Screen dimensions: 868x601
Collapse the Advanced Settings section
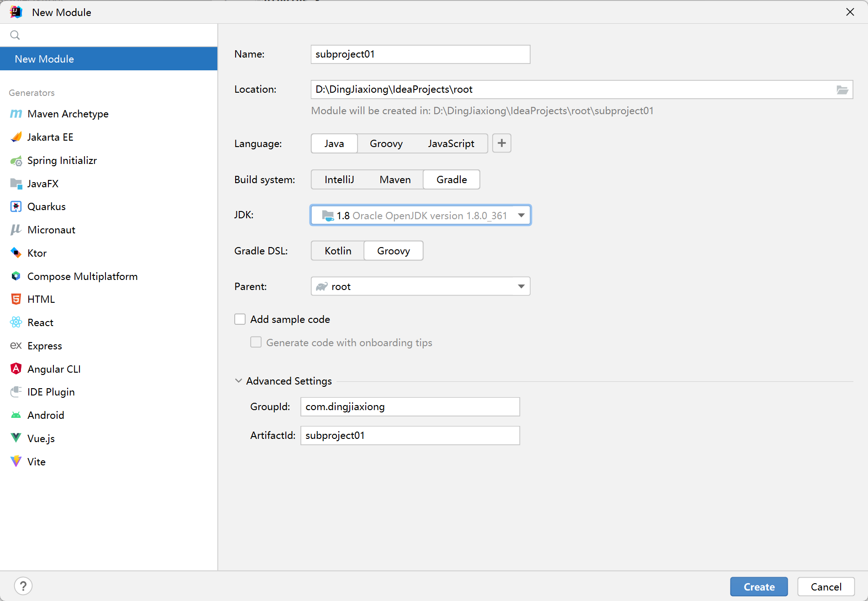238,380
